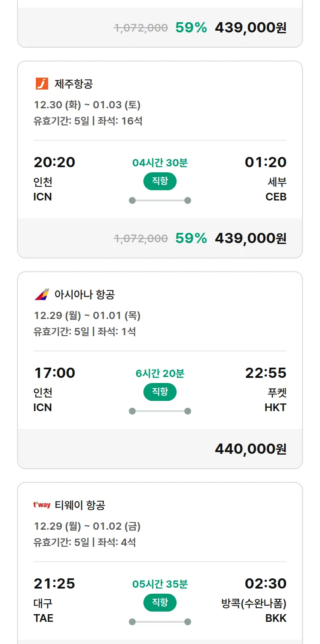Tap the 직항 badge on the 세부 flight
This screenshot has width=320, height=644.
tap(160, 181)
